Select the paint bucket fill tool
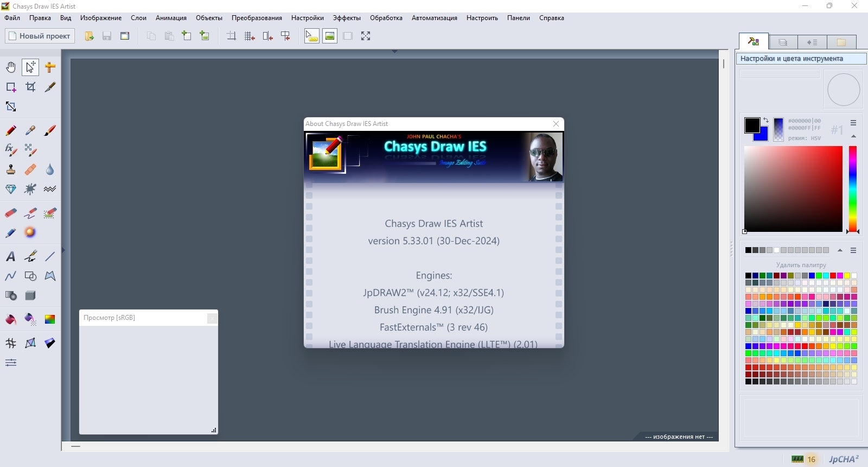This screenshot has height=467, width=868. pyautogui.click(x=11, y=319)
